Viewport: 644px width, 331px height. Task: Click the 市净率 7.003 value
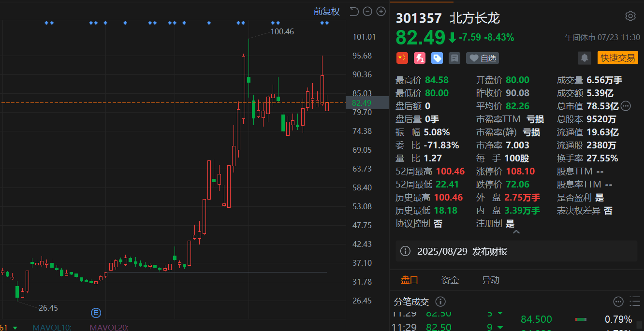[517, 145]
